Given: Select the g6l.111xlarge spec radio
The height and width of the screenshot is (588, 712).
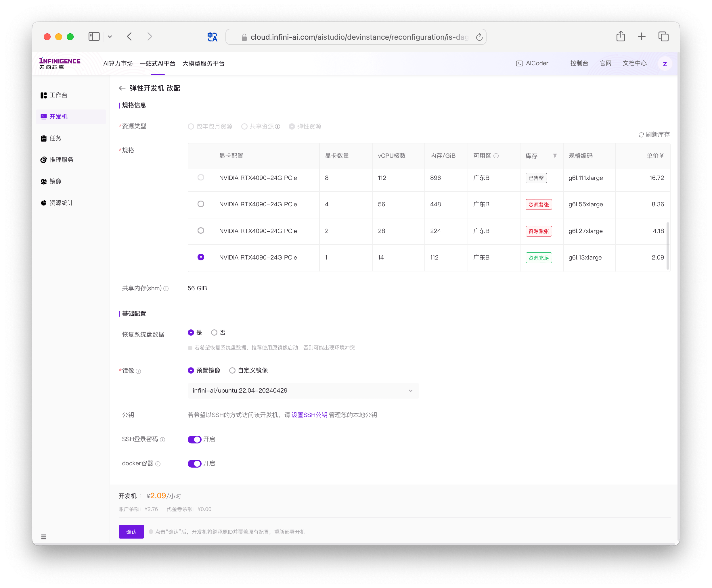Looking at the screenshot, I should (x=201, y=178).
